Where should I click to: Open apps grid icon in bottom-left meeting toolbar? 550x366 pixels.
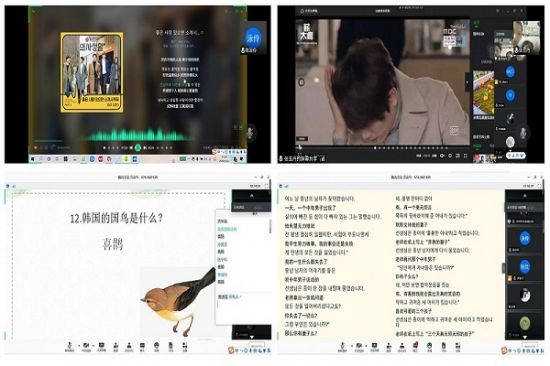[x=185, y=346]
